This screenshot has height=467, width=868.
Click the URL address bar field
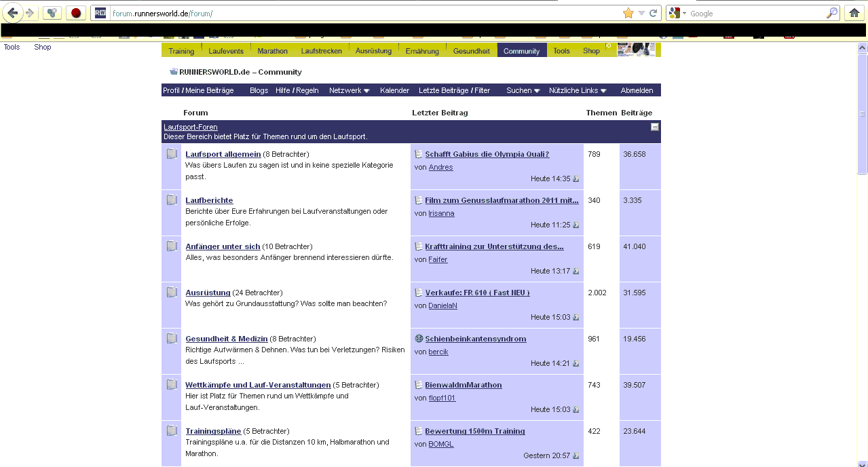[366, 14]
